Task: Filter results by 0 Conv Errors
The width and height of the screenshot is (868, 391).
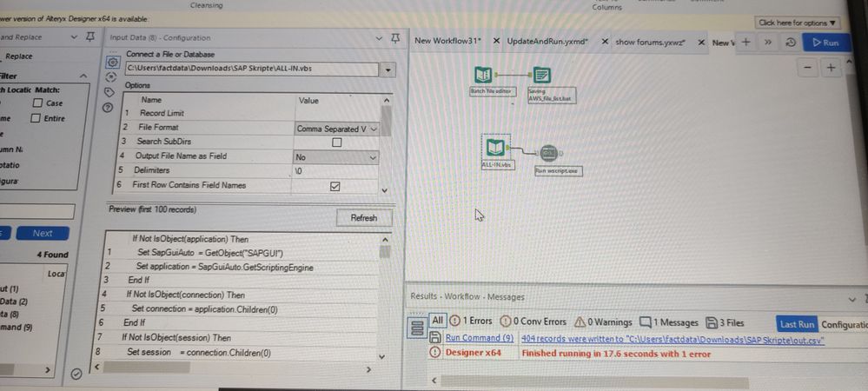Action: tap(533, 321)
